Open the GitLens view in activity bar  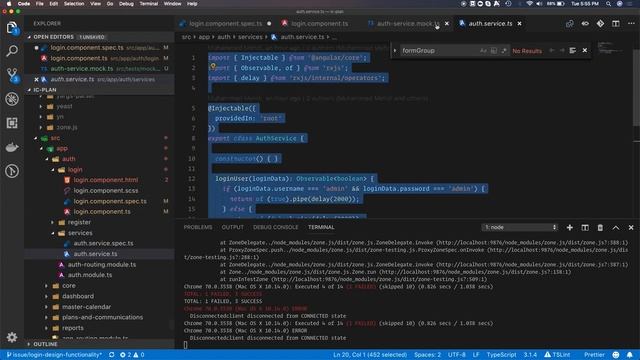pyautogui.click(x=12, y=171)
